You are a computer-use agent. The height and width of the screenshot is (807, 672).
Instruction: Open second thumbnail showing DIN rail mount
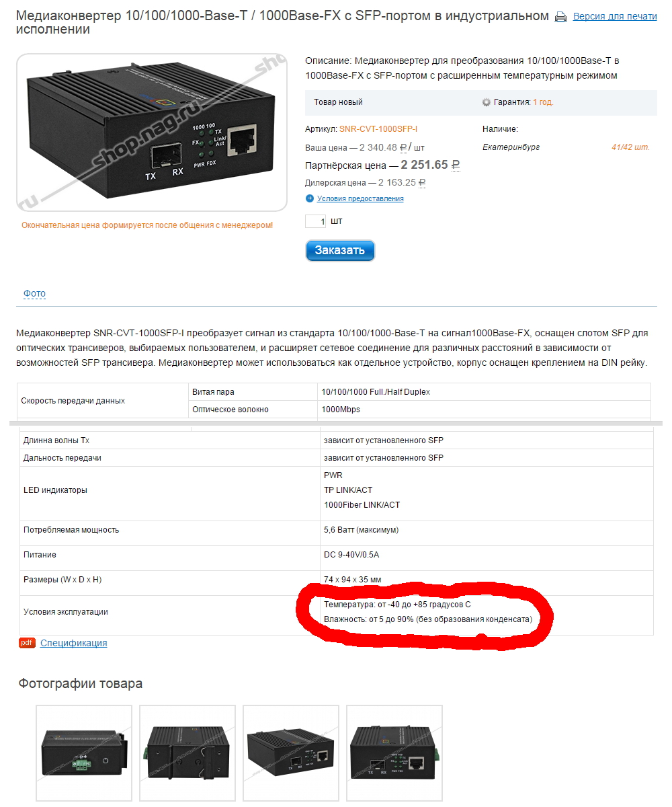pos(187,753)
